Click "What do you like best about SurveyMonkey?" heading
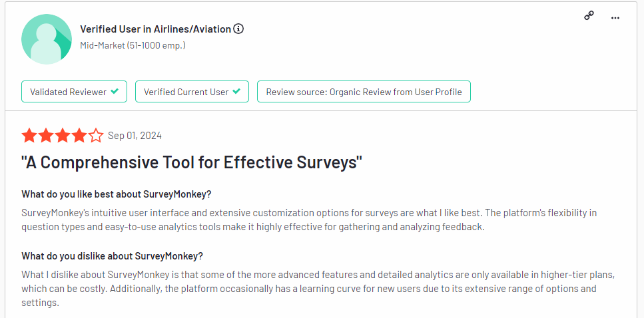The image size is (644, 318). [117, 194]
